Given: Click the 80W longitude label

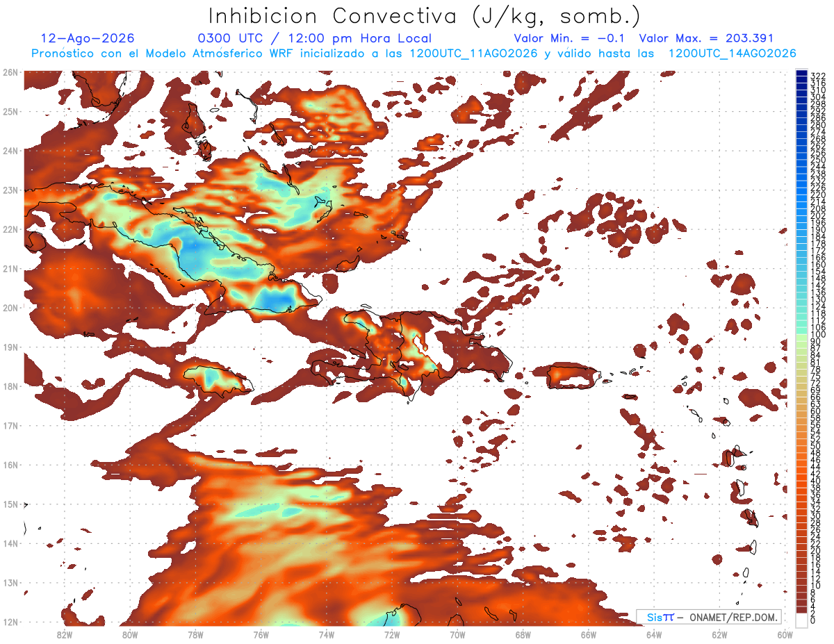Looking at the screenshot, I should (130, 634).
